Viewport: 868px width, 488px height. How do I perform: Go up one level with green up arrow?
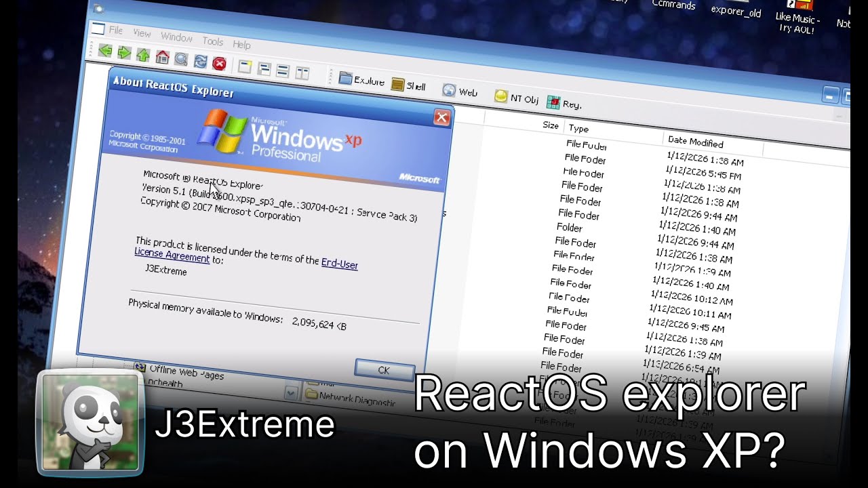pos(143,54)
